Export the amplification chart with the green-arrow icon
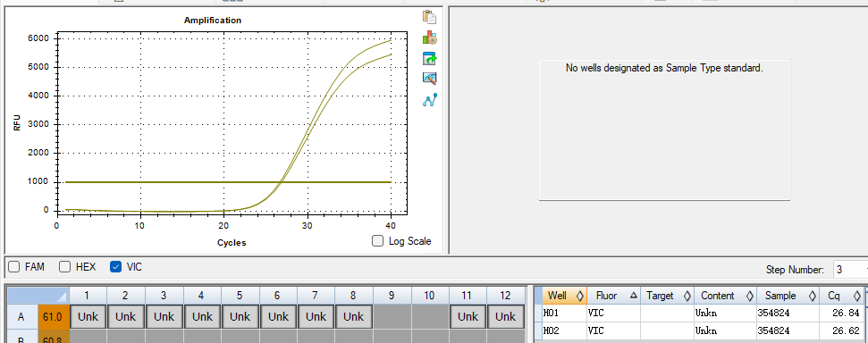This screenshot has height=343, width=868. point(429,58)
